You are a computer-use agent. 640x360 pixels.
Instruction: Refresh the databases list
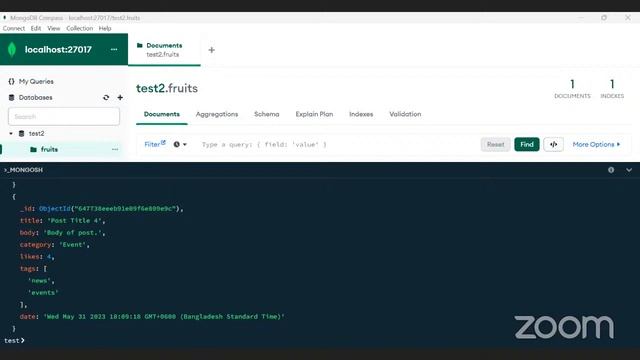click(106, 98)
